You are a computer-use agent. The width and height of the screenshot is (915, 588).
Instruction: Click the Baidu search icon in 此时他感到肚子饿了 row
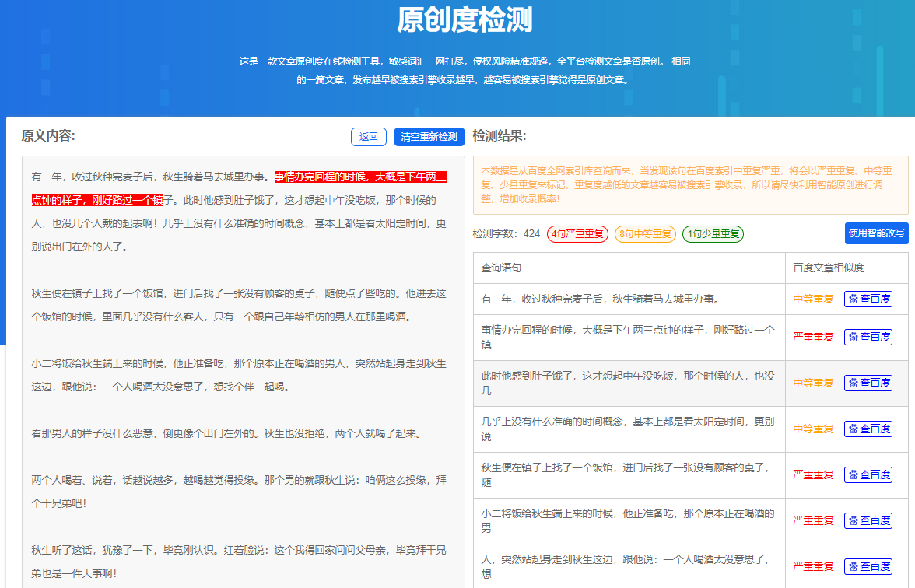click(868, 383)
